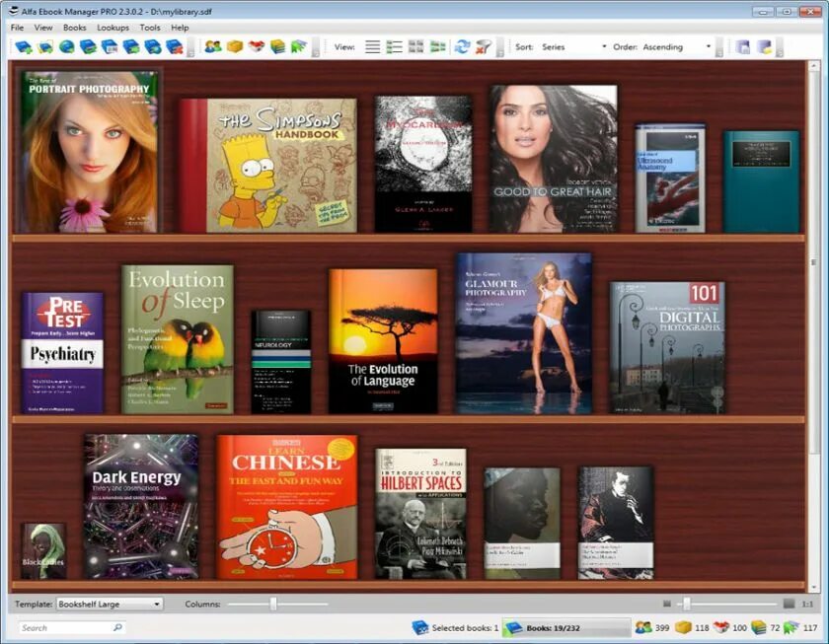Select The Evolution of Language cover
Viewport: 829px width, 644px height.
383,341
